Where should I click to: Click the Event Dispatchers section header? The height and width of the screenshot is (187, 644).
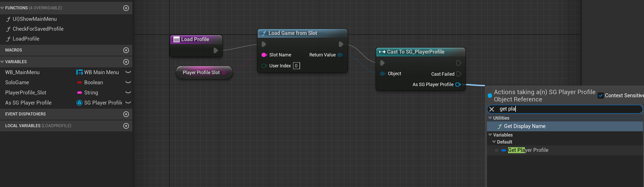66,114
